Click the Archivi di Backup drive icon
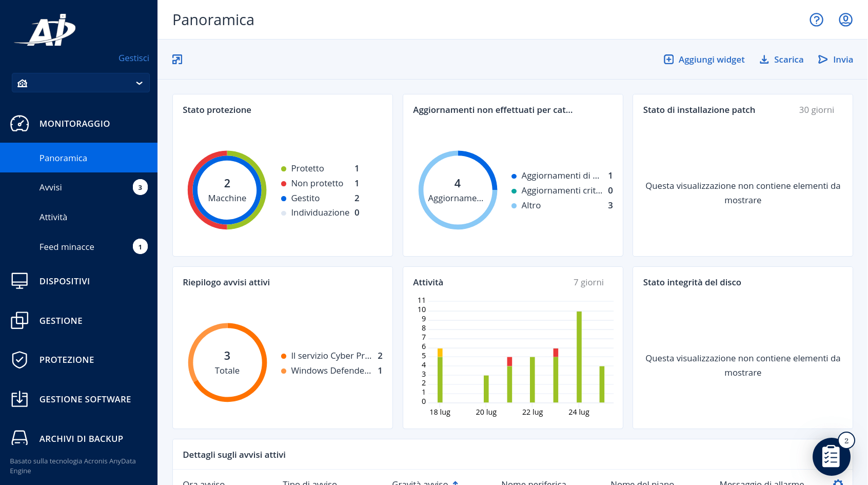This screenshot has width=868, height=485. tap(19, 438)
